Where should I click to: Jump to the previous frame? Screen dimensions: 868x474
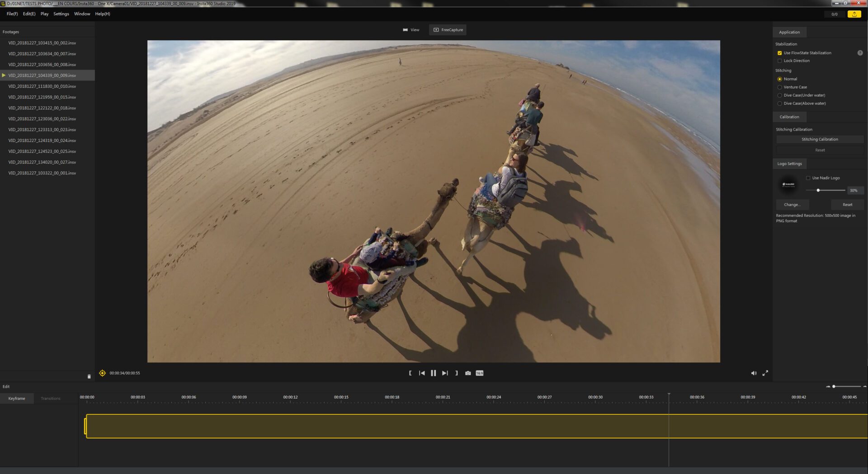[422, 373]
